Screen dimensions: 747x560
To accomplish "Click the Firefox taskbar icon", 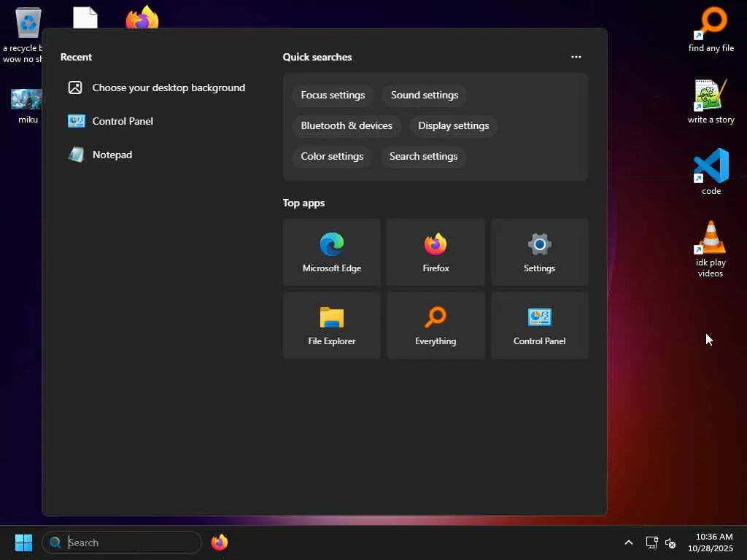I will coord(219,542).
